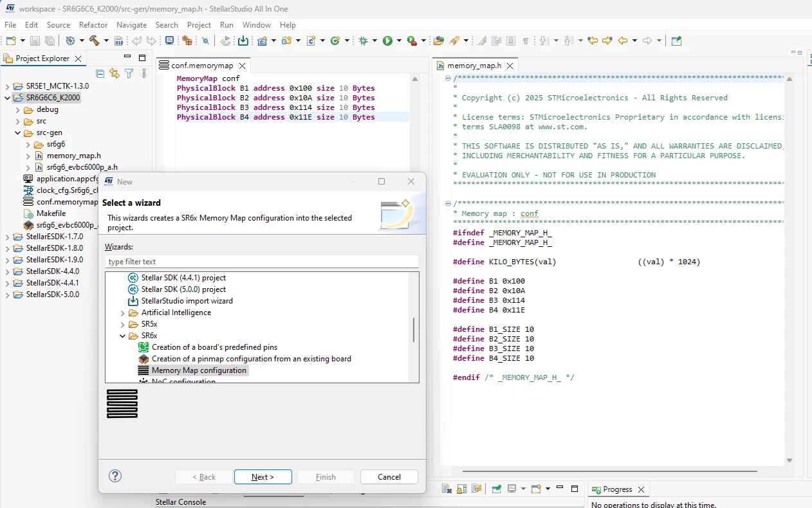Open the Refactor menu
The width and height of the screenshot is (812, 508).
pos(93,24)
